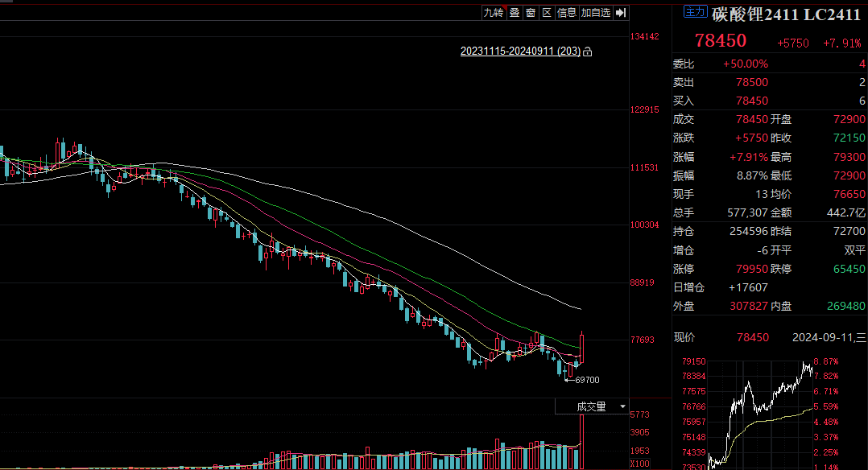Open the 成交量 indicator dropdown

pos(590,407)
